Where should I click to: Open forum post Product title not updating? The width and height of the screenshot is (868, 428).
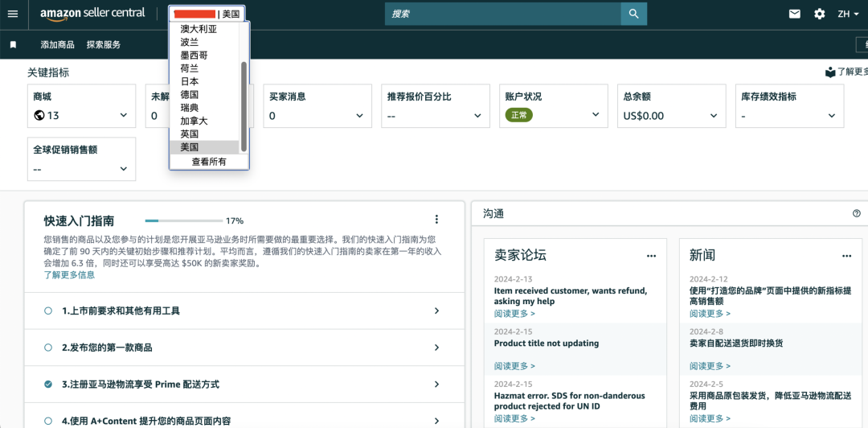pyautogui.click(x=547, y=344)
